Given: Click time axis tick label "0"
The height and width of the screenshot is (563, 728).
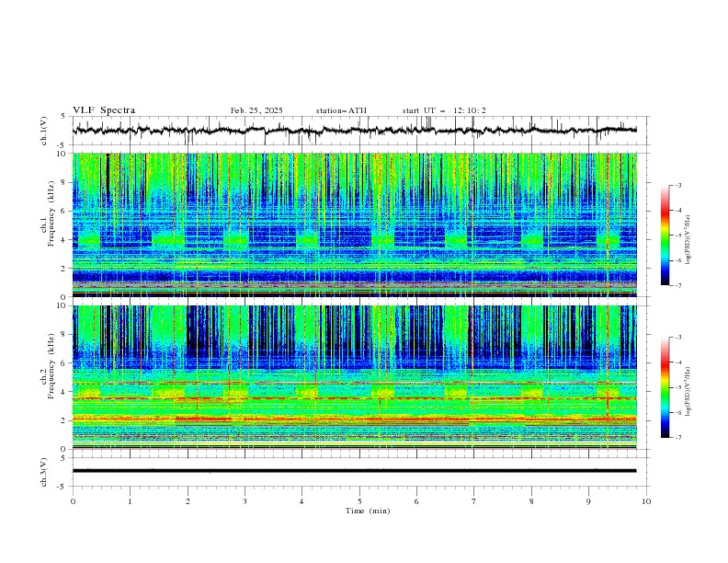Looking at the screenshot, I should coord(73,501).
